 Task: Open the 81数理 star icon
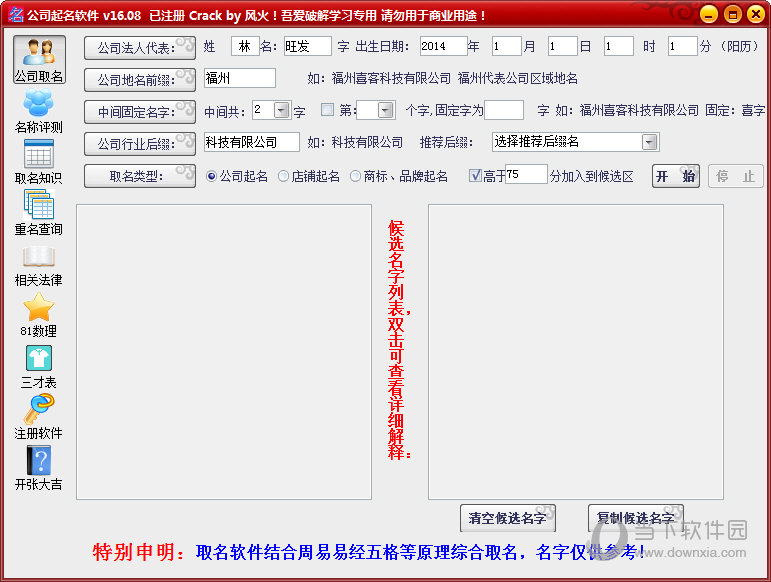tap(38, 315)
